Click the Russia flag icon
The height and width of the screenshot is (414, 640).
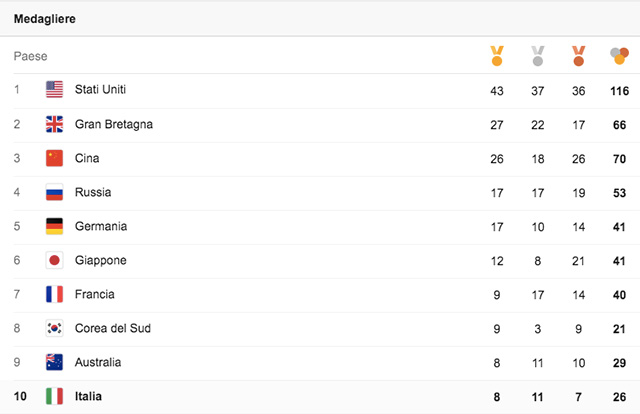[55, 192]
